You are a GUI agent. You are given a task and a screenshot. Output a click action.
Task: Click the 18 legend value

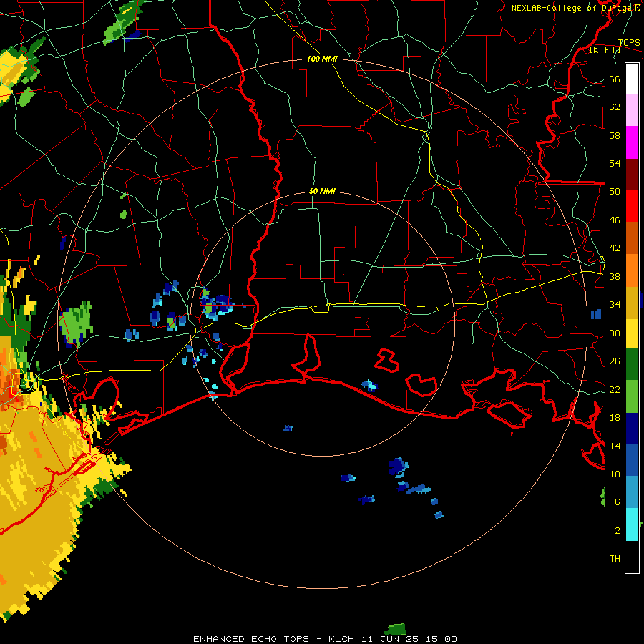pyautogui.click(x=615, y=418)
